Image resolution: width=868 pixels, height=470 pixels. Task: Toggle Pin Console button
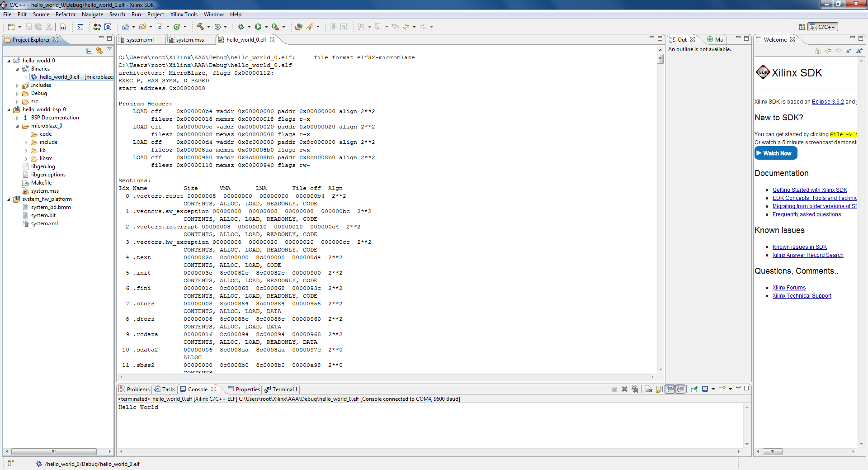(694, 389)
